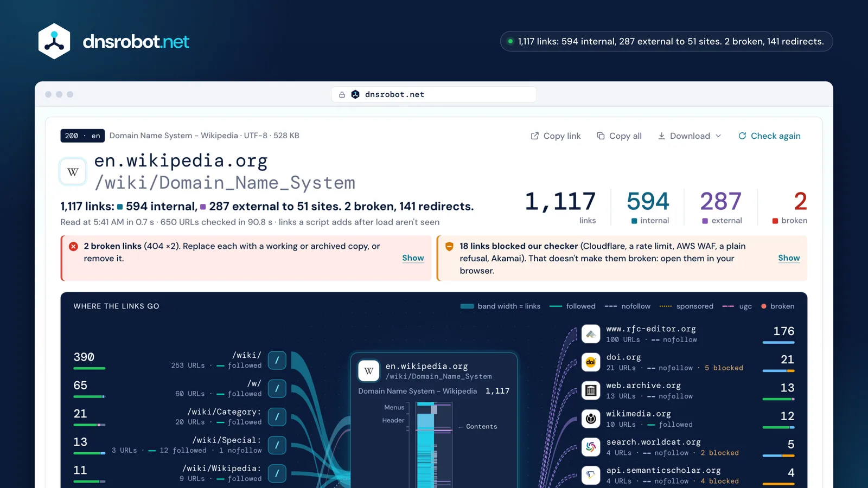The image size is (868, 488).
Task: Click the doi.org site icon
Action: (591, 362)
